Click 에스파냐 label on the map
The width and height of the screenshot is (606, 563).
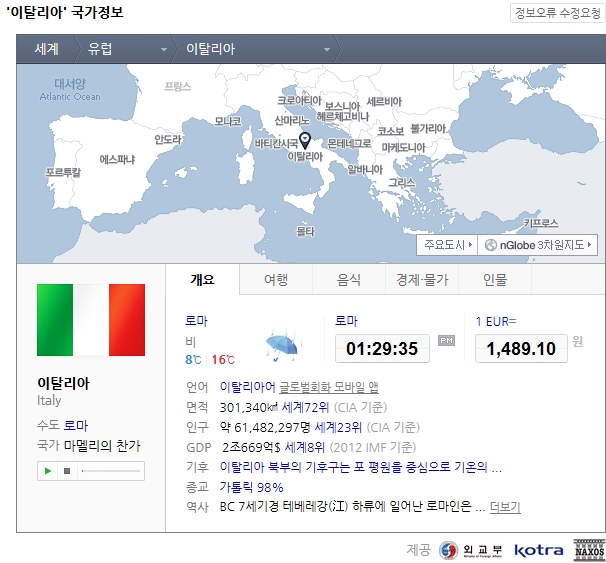[x=117, y=159]
